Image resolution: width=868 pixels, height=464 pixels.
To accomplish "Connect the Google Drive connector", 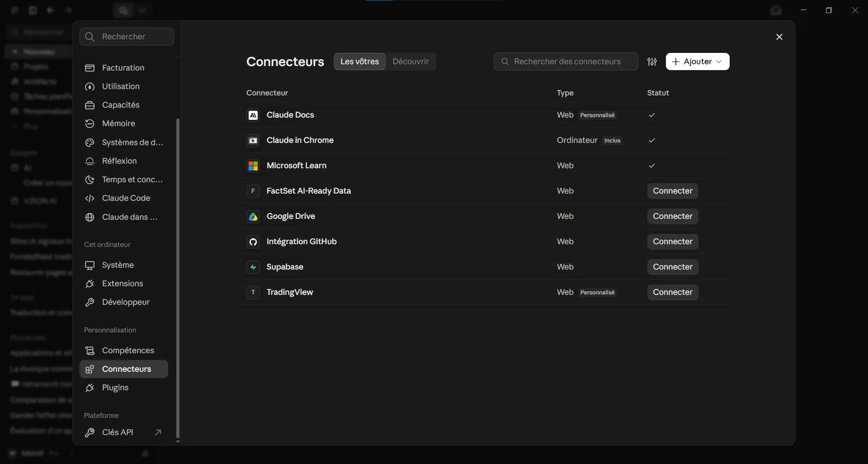I will tap(672, 216).
